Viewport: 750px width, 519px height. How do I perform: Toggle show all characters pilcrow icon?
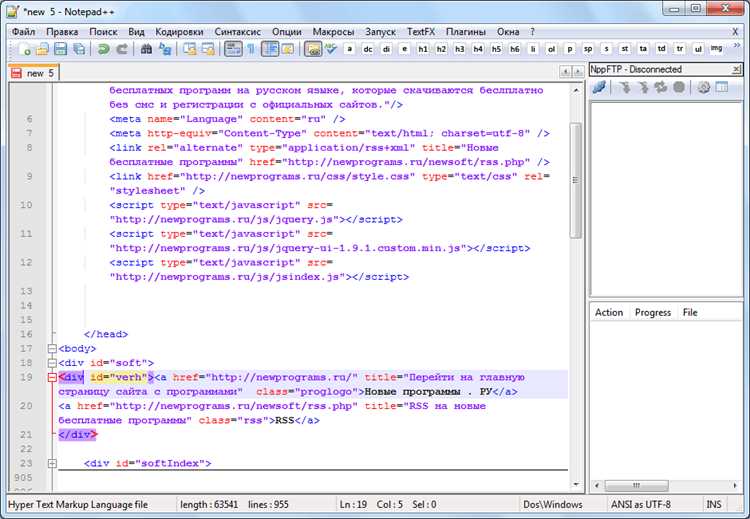coord(251,49)
